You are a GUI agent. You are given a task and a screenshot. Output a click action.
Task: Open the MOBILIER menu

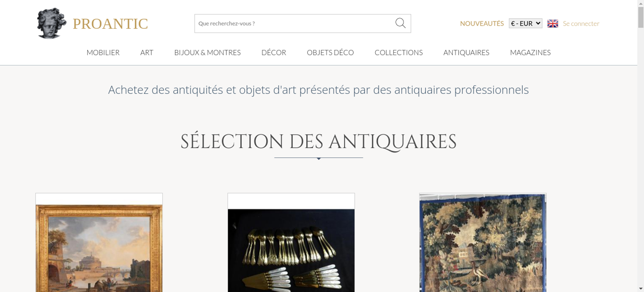pos(103,52)
